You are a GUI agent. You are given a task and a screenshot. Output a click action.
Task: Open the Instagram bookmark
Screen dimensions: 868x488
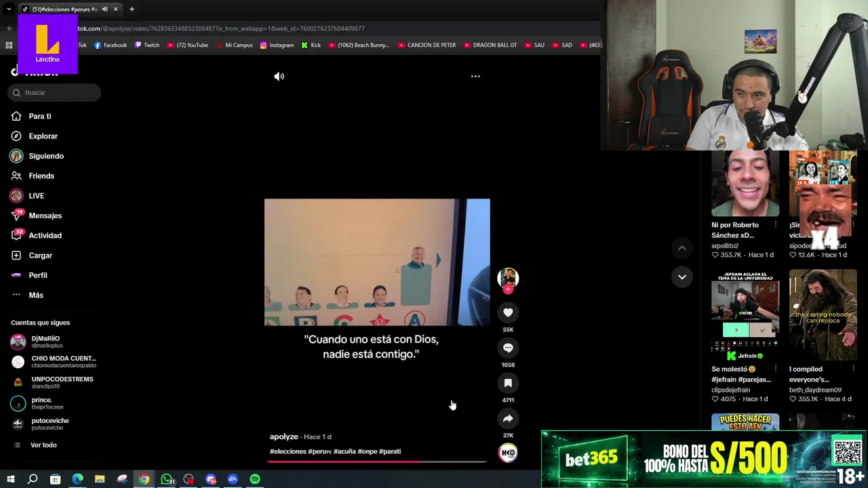point(277,45)
